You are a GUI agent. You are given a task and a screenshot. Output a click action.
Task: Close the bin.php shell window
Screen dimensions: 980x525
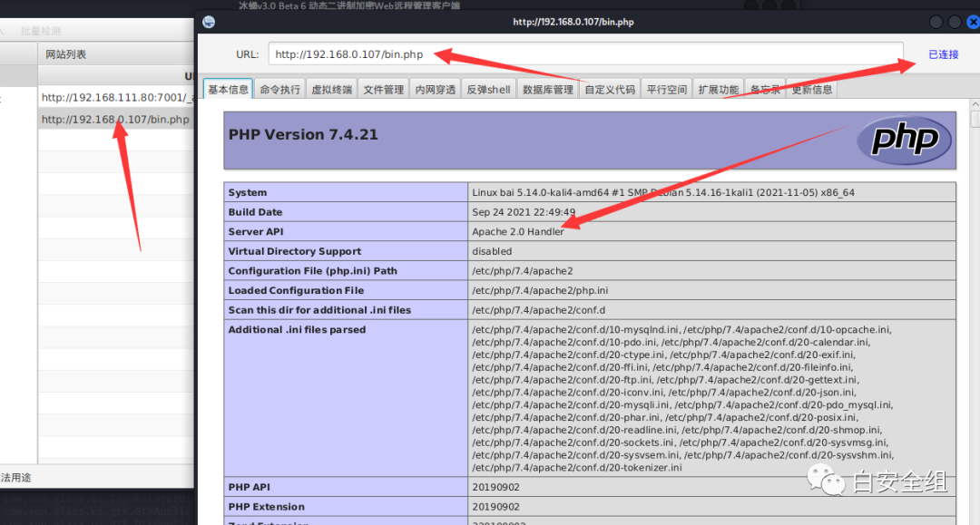click(973, 22)
